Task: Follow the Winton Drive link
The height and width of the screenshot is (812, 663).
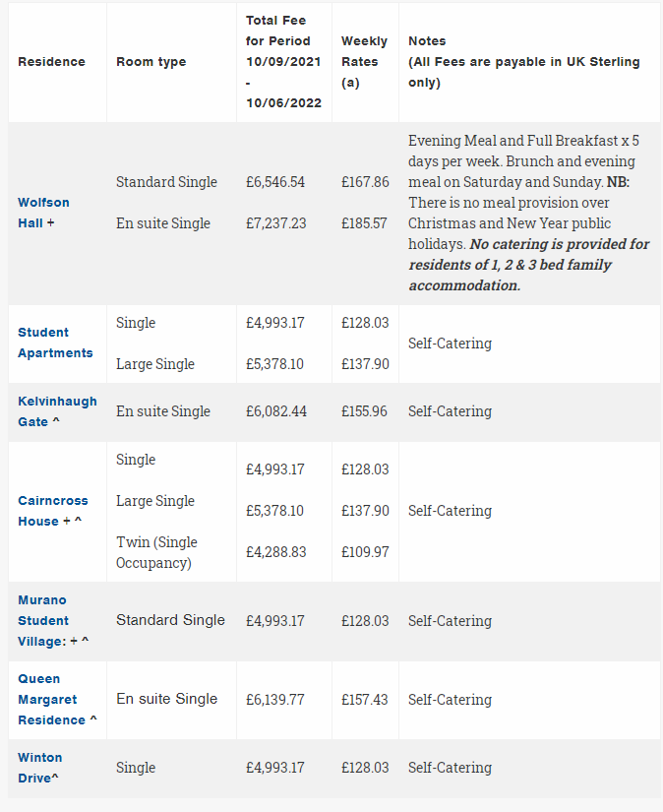Action: click(39, 768)
